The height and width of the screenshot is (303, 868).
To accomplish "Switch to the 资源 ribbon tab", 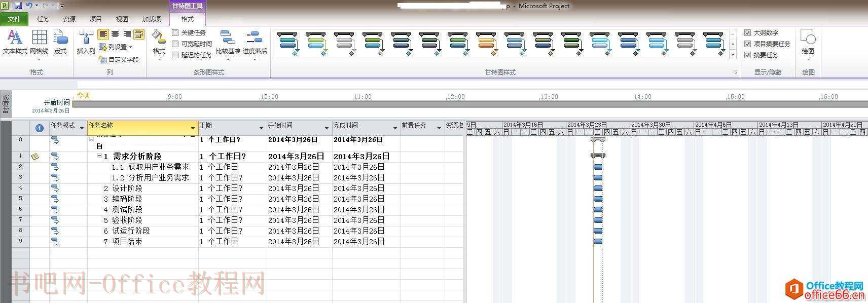I will pyautogui.click(x=69, y=19).
